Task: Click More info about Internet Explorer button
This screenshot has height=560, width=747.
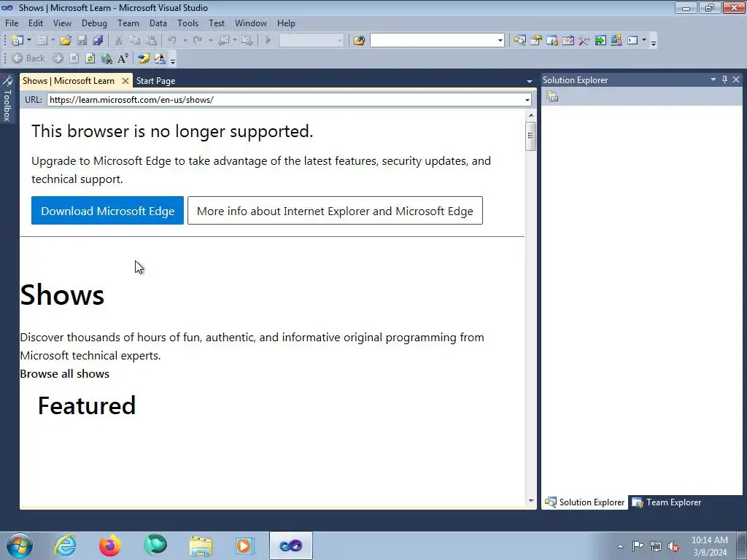Action: coord(335,211)
